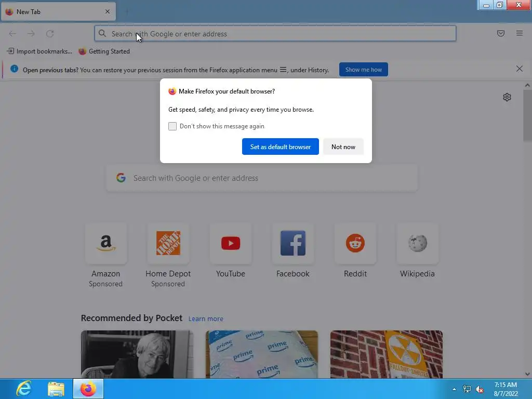This screenshot has width=532, height=399.
Task: Click the search magnifier in address bar
Action: (x=102, y=33)
